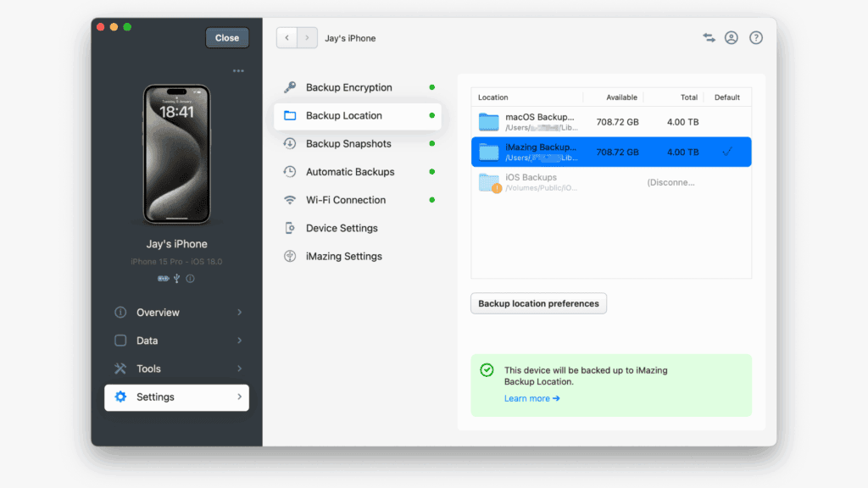Image resolution: width=868 pixels, height=488 pixels.
Task: Click the Tools wrench icon in sidebar
Action: tap(122, 369)
